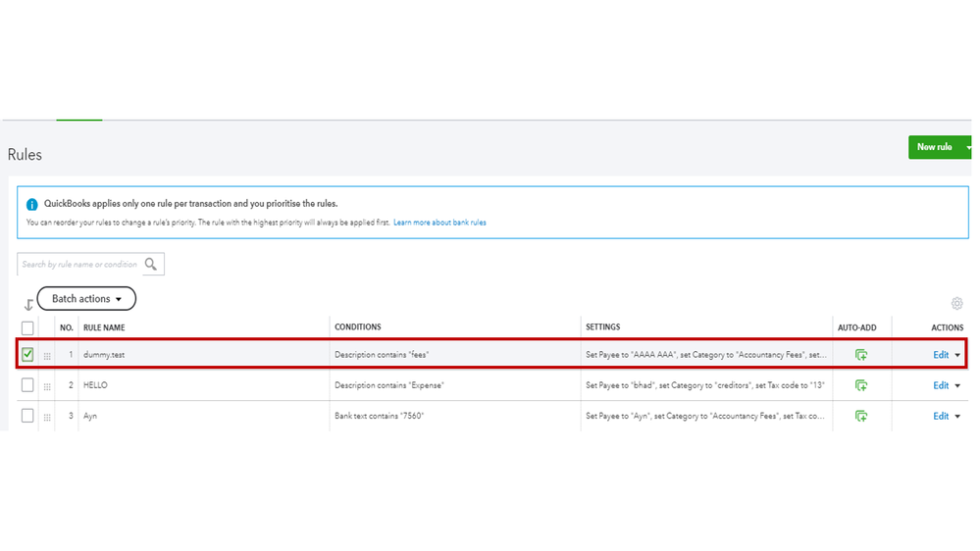Grab drag handle of Ayn rule
This screenshot has height=551, width=980.
(x=47, y=417)
